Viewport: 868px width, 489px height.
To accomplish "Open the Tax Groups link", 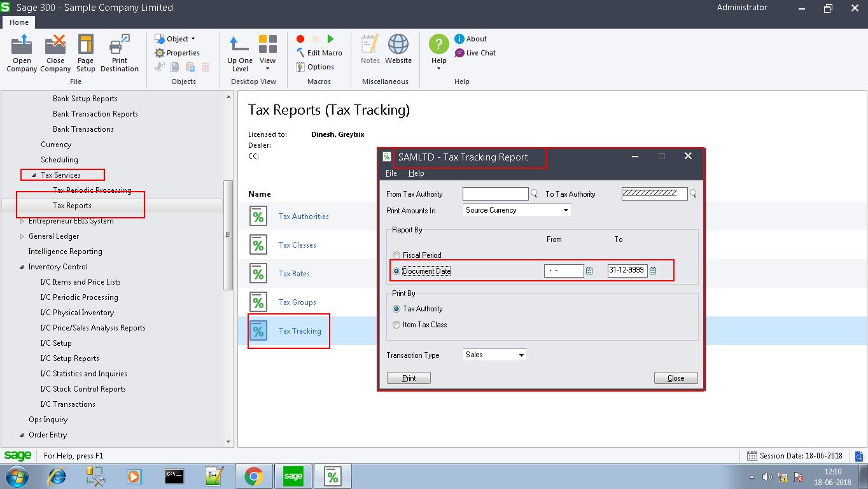I will 297,302.
